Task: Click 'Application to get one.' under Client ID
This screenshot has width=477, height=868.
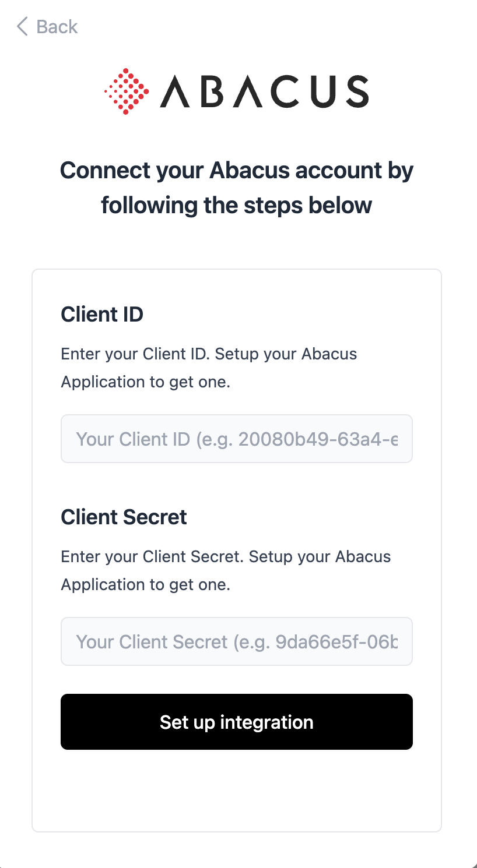Action: click(146, 382)
